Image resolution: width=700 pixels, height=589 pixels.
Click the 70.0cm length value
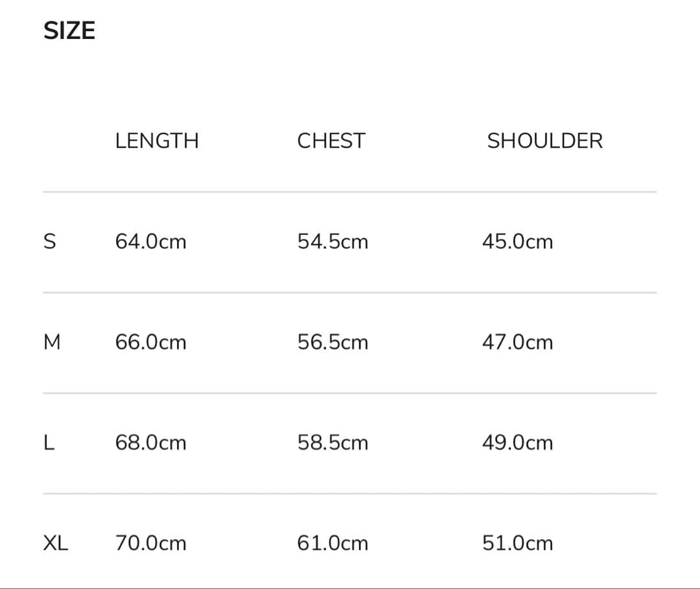point(150,544)
